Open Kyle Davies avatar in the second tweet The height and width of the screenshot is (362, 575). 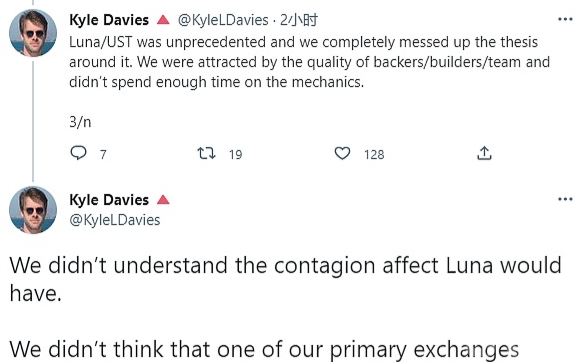33,210
